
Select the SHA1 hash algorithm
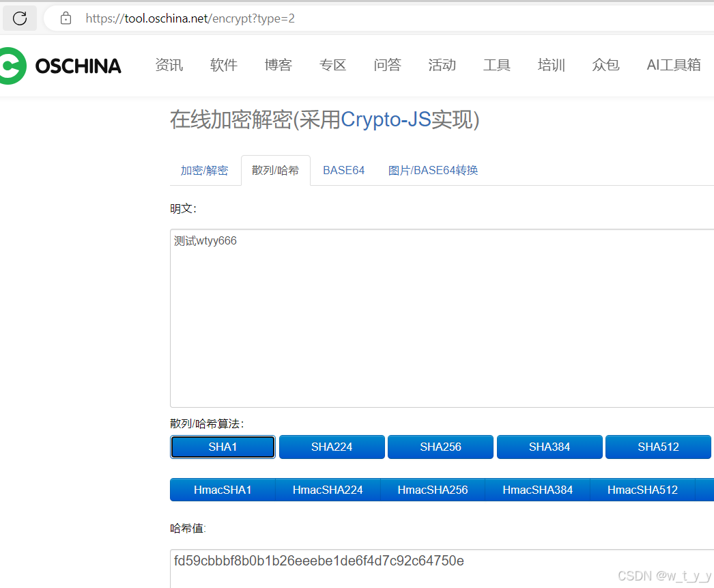point(223,447)
